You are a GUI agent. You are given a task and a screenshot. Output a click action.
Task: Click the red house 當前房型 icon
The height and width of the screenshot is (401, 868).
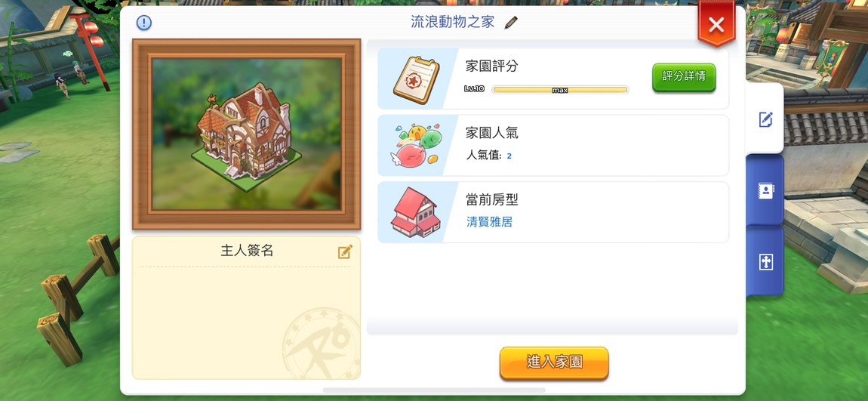pos(416,212)
